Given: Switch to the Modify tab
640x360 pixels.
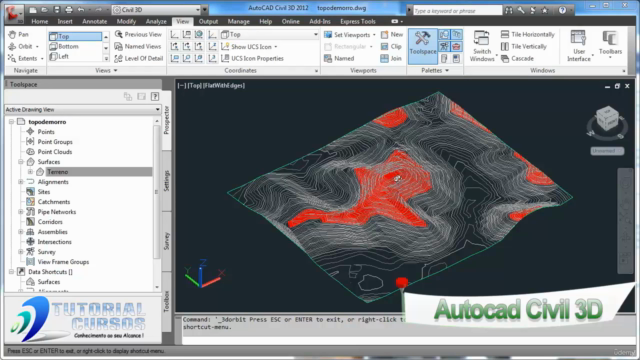Looking at the screenshot, I should (126, 21).
